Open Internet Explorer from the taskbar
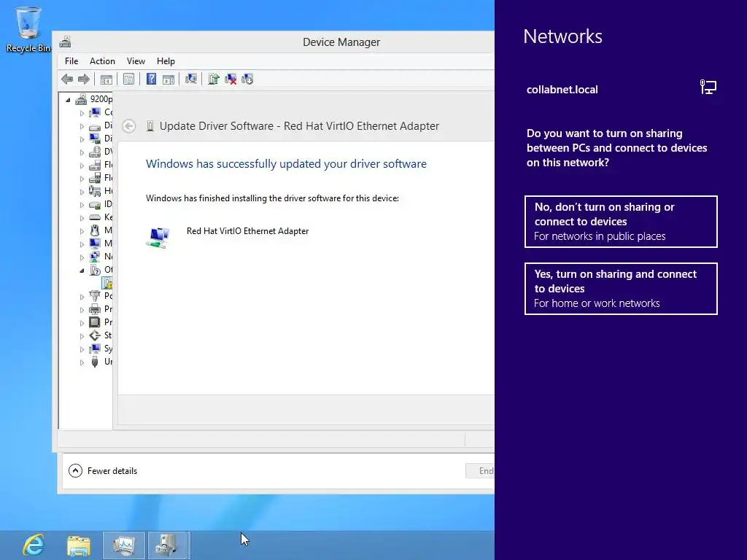Image resolution: width=747 pixels, height=560 pixels. pyautogui.click(x=34, y=545)
